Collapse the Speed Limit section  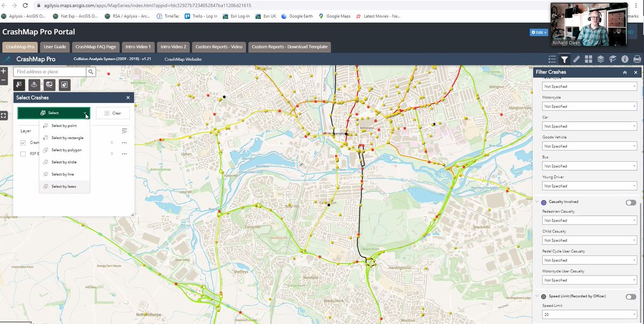(537, 296)
